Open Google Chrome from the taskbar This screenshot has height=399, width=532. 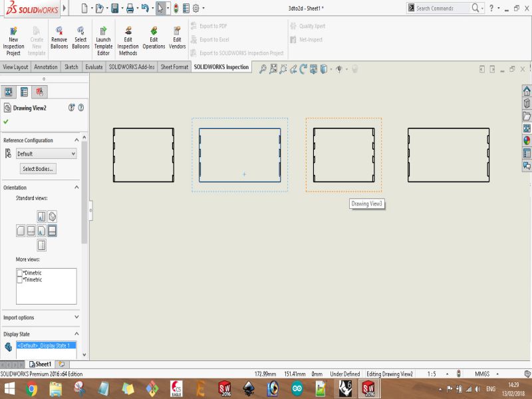(x=31, y=389)
